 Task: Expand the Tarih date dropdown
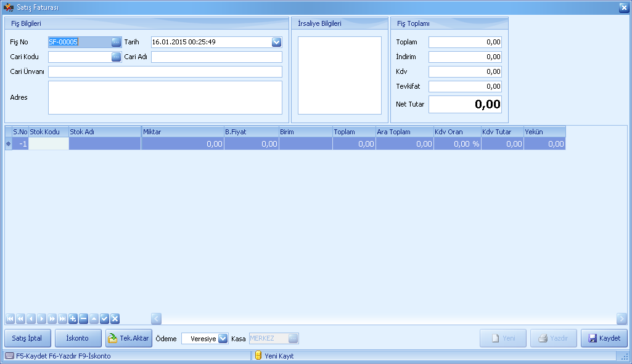point(276,42)
